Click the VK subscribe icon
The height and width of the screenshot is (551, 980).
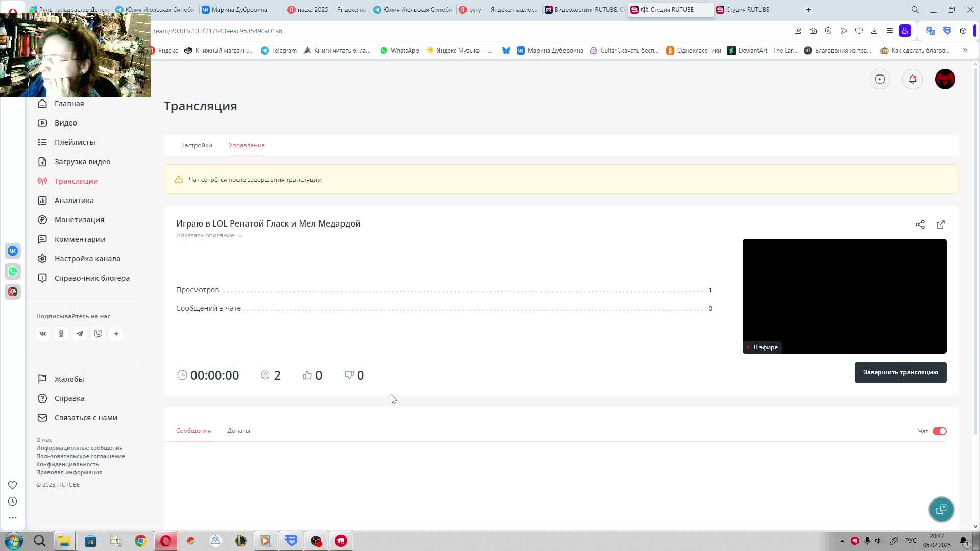point(43,334)
